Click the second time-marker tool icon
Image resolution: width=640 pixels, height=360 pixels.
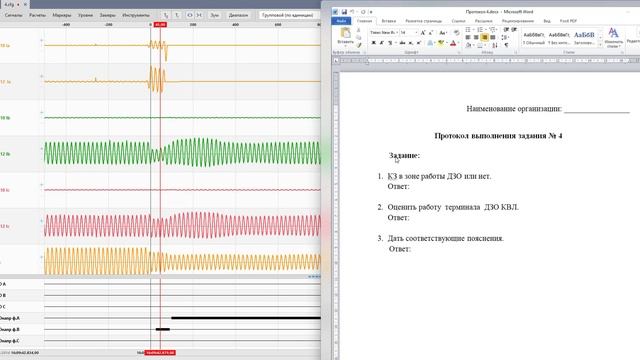pyautogui.click(x=177, y=15)
